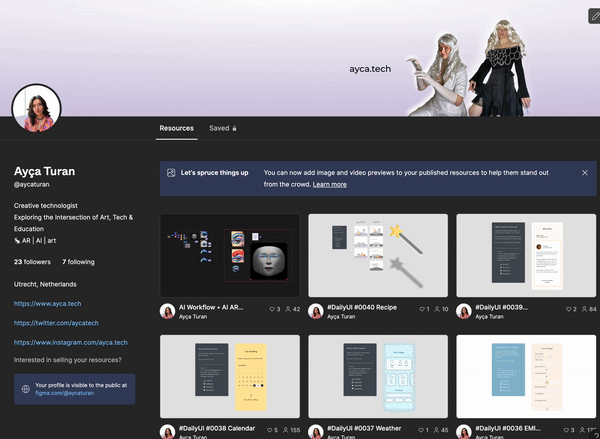Open #DailyUI #0040 Recipe thumbnail

378,255
